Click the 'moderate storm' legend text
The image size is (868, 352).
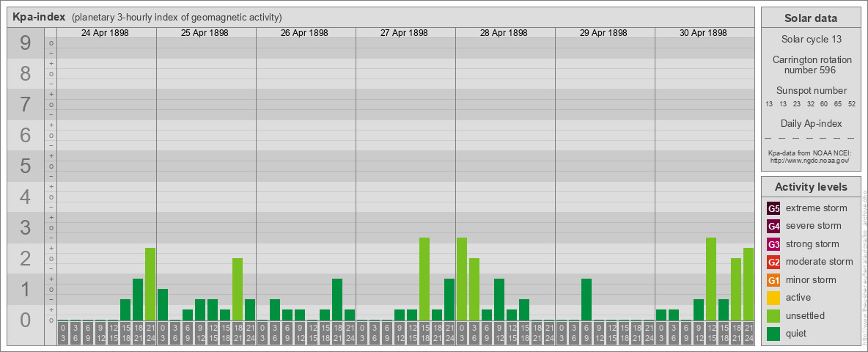pyautogui.click(x=820, y=262)
